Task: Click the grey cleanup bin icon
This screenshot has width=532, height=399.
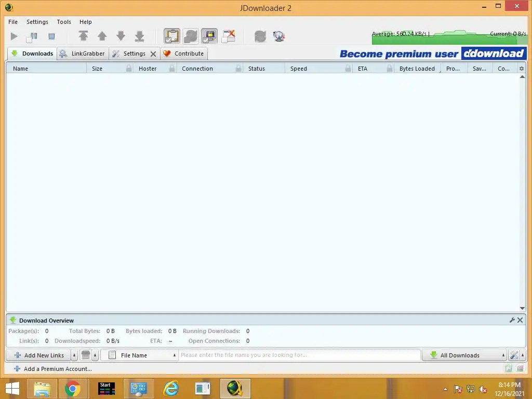Action: click(86, 355)
